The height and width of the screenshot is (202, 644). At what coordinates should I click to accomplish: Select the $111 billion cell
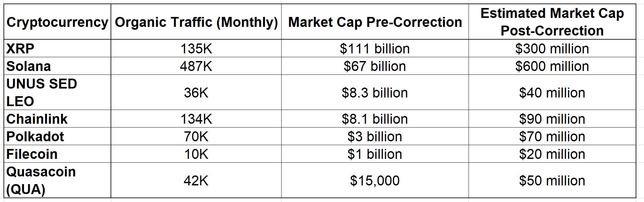point(375,49)
